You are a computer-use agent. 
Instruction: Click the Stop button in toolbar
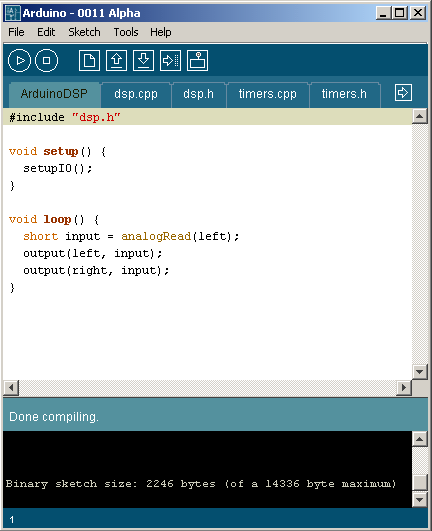pyautogui.click(x=46, y=61)
